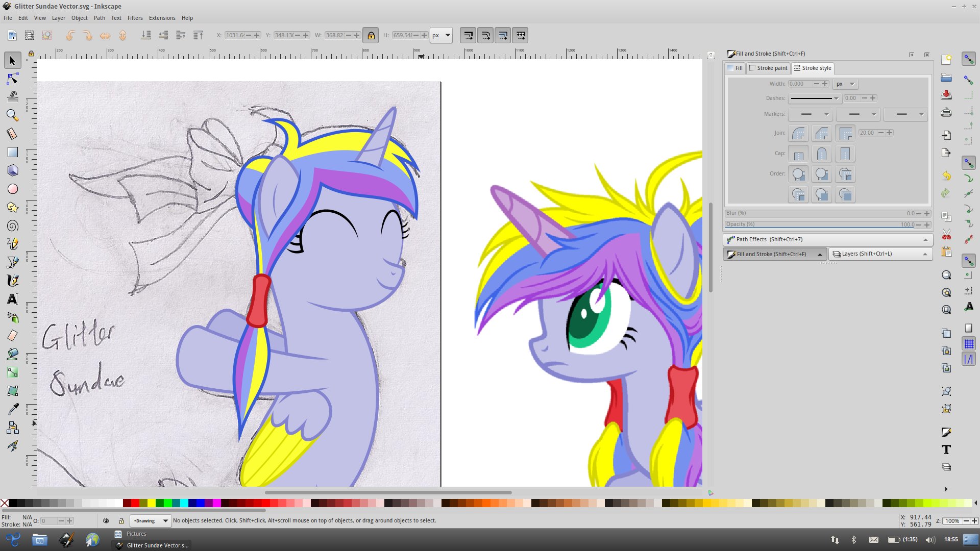Toggle Enable snapping at top of snap bar
980x551 pixels.
[968, 59]
